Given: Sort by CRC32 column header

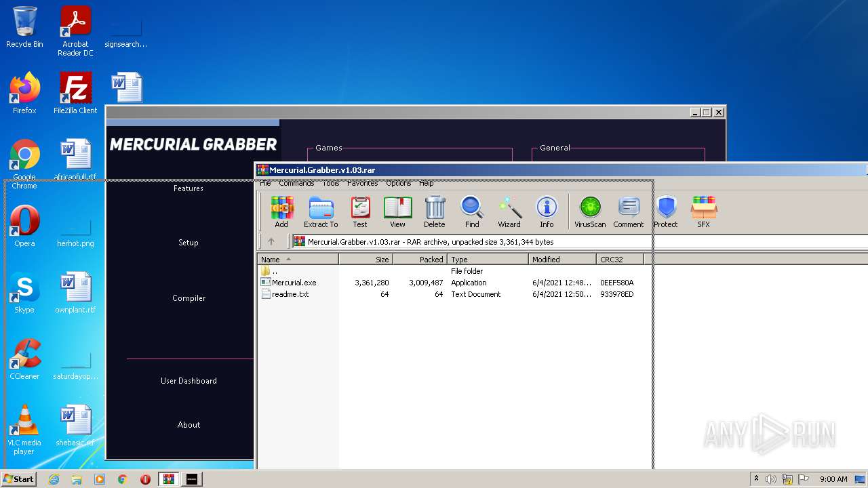Looking at the screenshot, I should tap(620, 259).
